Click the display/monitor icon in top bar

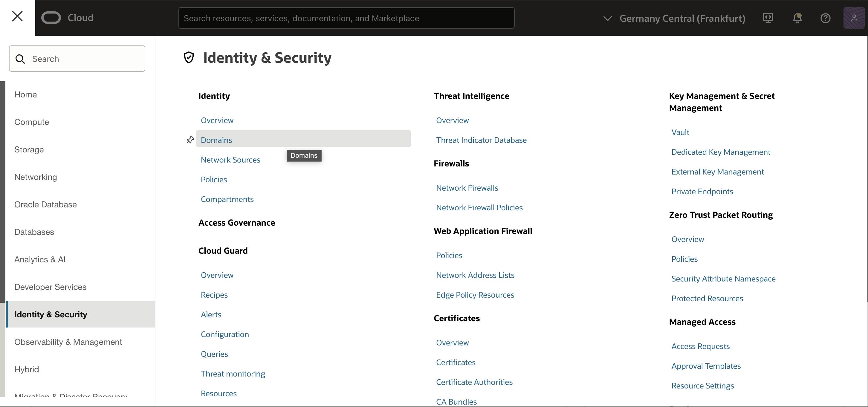coord(768,18)
